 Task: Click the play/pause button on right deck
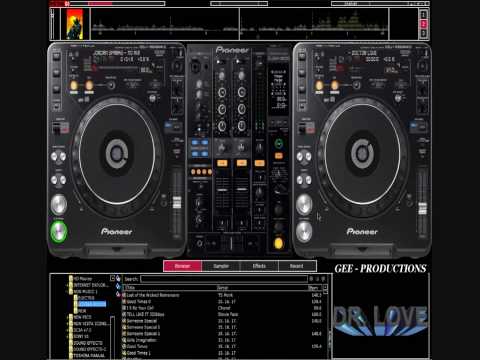304,232
